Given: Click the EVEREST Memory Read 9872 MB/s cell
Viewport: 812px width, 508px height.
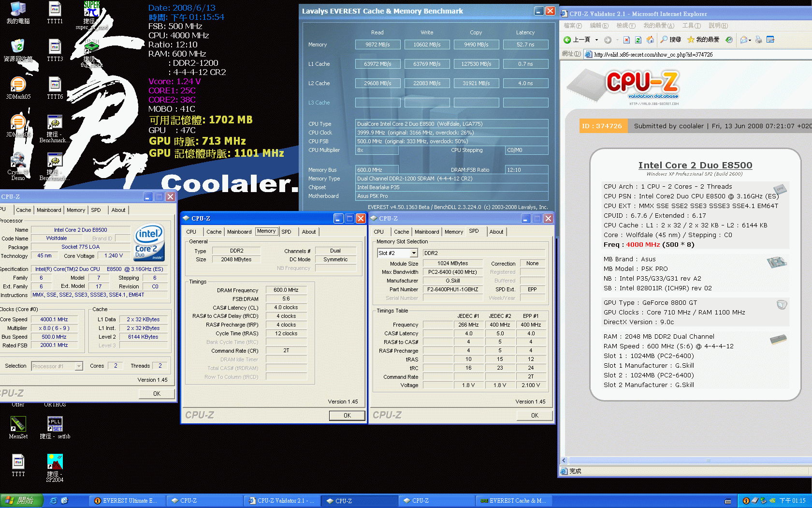Looking at the screenshot, I should [x=377, y=45].
